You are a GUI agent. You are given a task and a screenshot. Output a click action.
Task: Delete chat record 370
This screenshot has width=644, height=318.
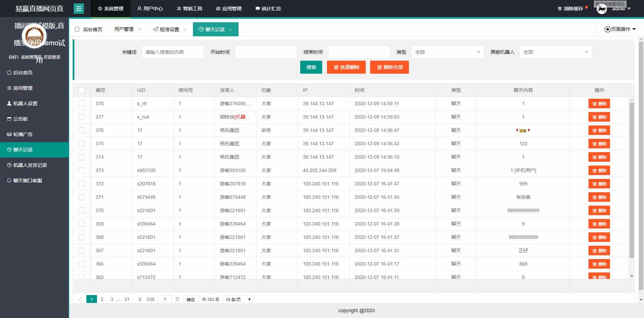pos(599,210)
